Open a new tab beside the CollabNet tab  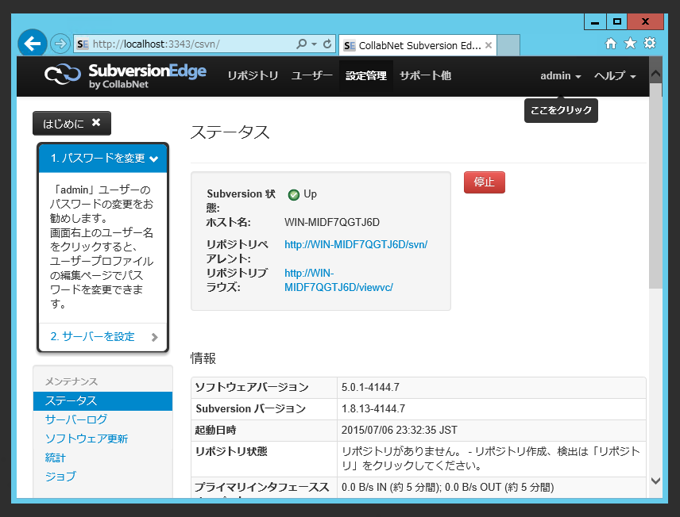508,45
